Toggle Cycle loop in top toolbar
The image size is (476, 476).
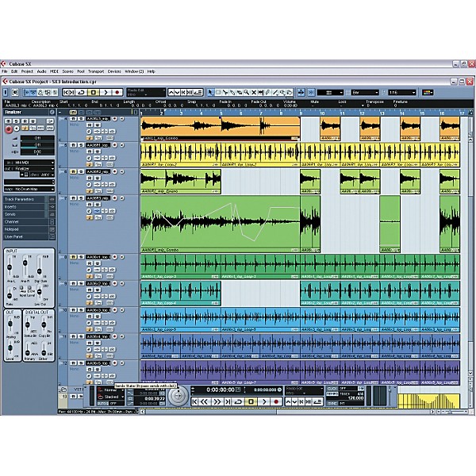pyautogui.click(x=82, y=93)
